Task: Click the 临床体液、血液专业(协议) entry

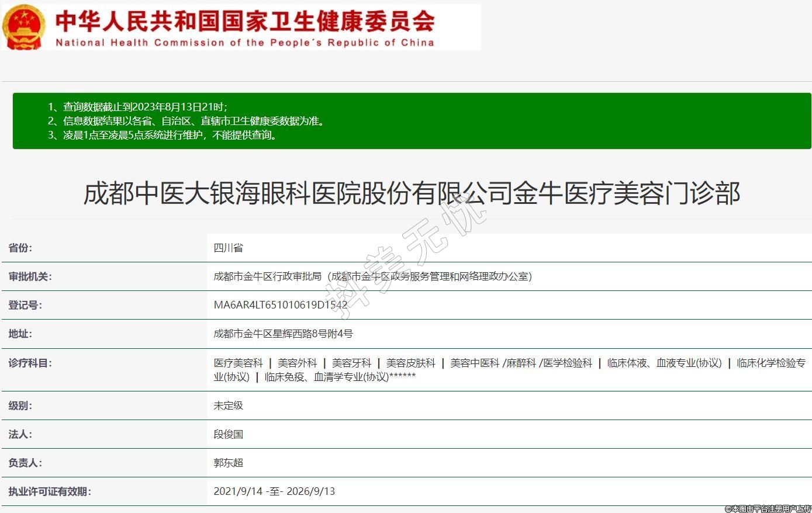Action: pos(665,363)
